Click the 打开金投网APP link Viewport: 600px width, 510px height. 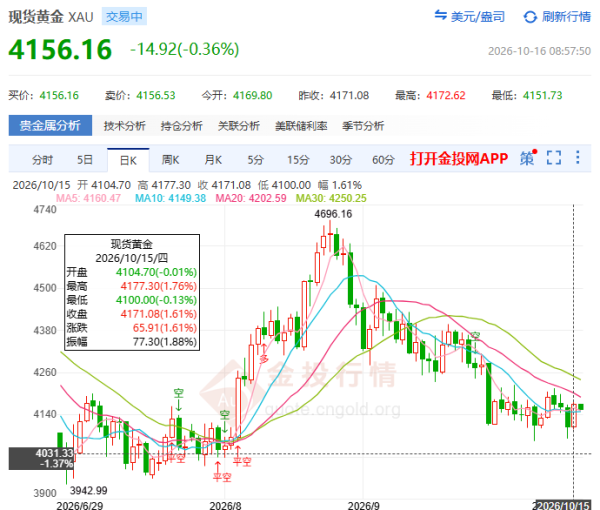[x=459, y=158]
